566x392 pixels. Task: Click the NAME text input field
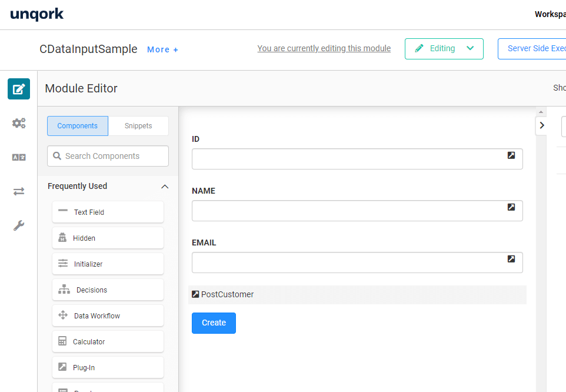(347, 211)
